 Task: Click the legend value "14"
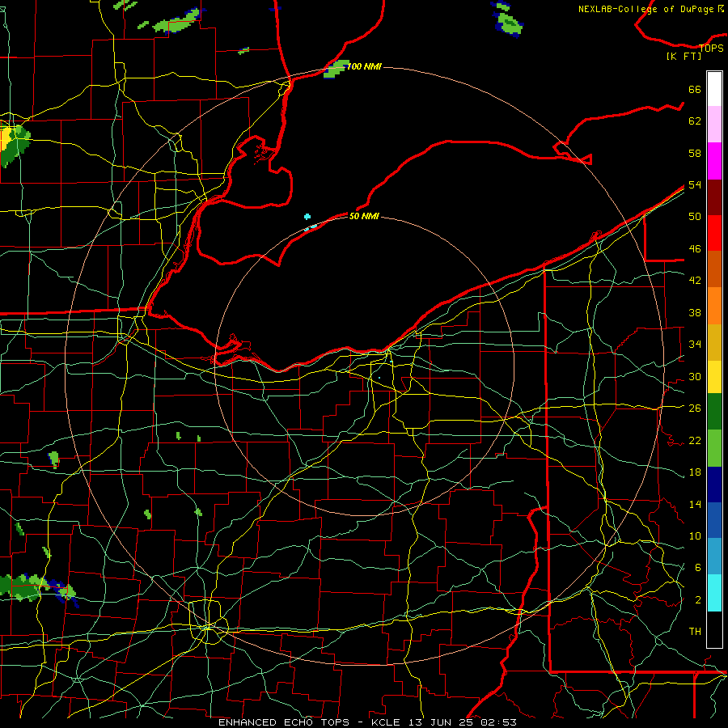695,504
